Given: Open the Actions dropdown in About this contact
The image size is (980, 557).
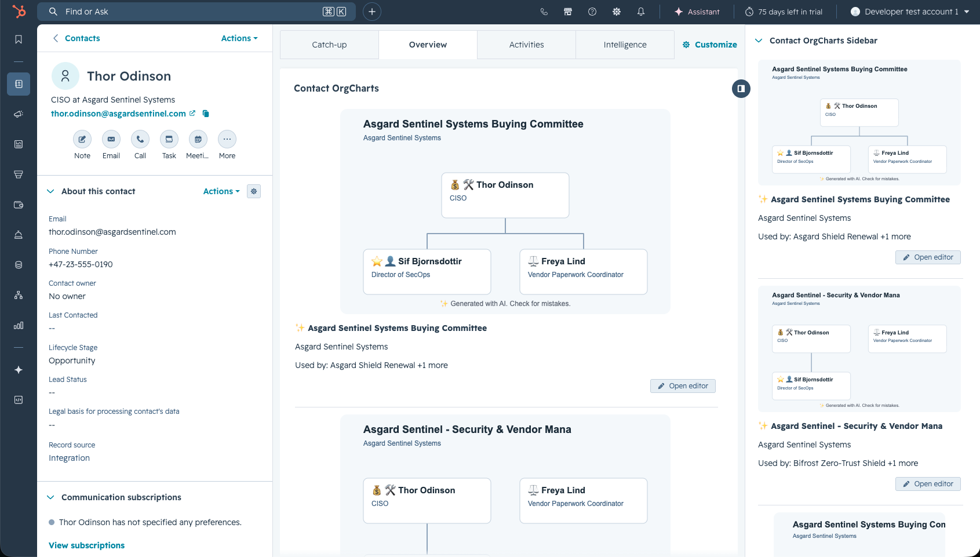Looking at the screenshot, I should [221, 191].
